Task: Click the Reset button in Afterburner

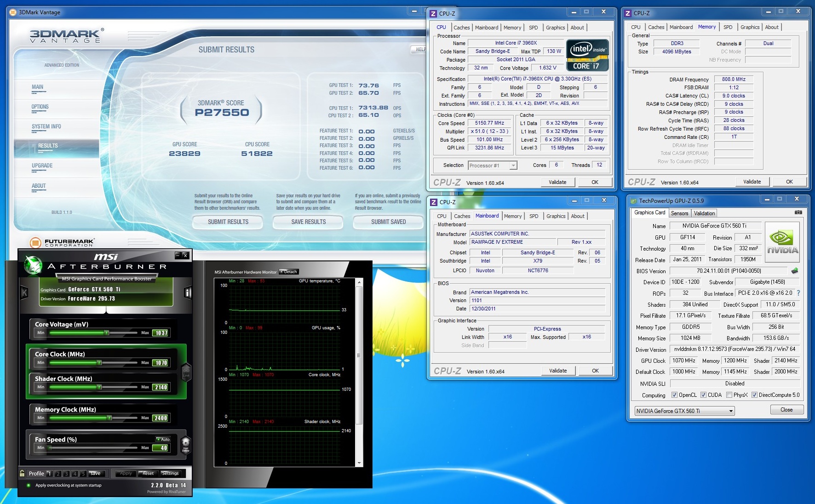Action: tap(148, 473)
